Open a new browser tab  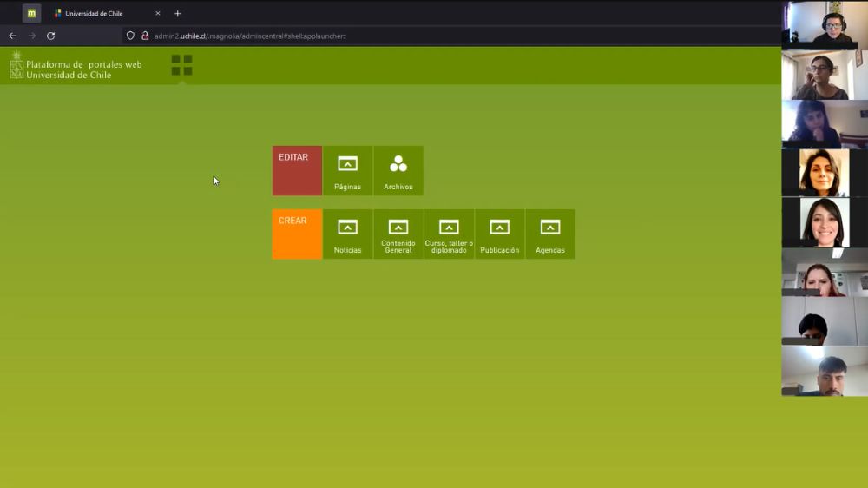[178, 13]
